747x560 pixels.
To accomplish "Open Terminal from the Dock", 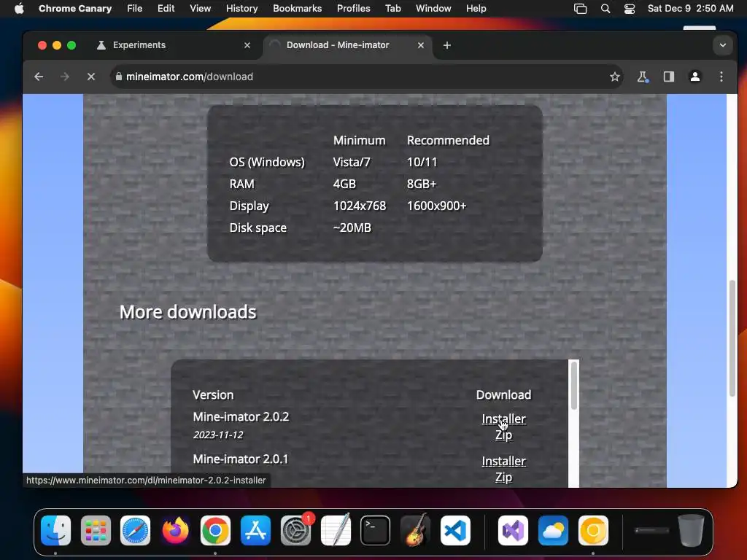I will coord(376,531).
